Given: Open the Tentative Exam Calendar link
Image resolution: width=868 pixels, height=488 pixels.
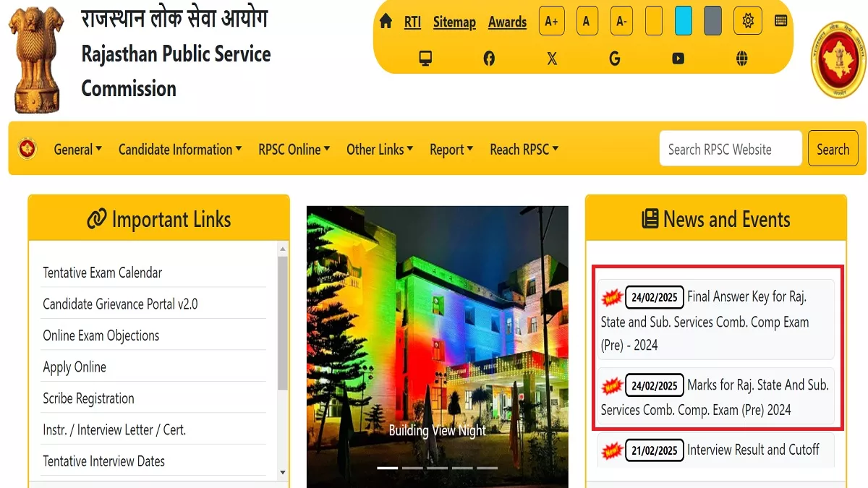Looking at the screenshot, I should coord(102,273).
